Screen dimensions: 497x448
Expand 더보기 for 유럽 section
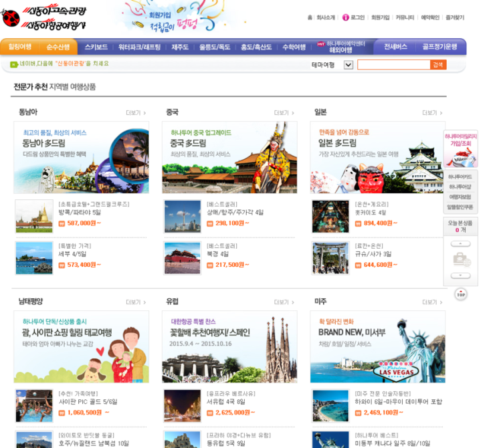[284, 302]
